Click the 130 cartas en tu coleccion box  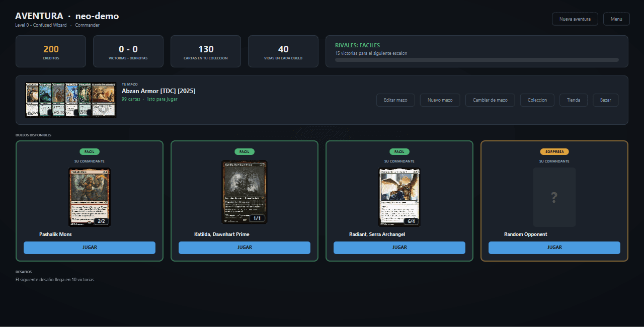206,51
